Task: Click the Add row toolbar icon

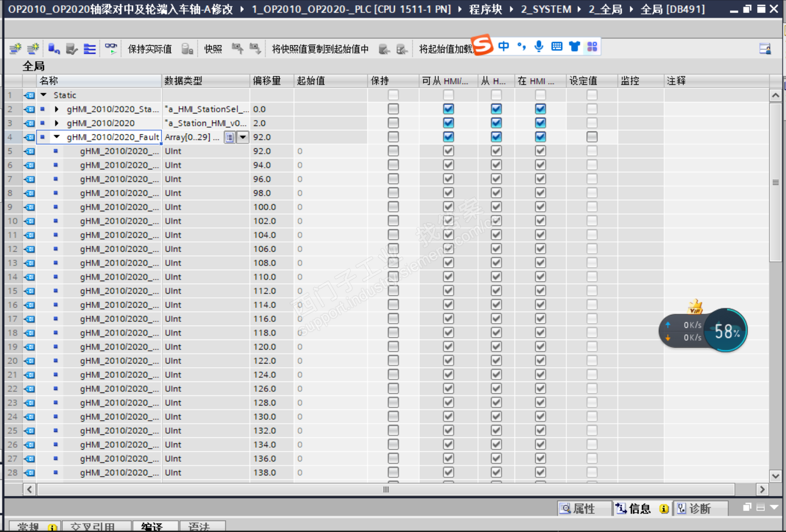Action: click(34, 49)
